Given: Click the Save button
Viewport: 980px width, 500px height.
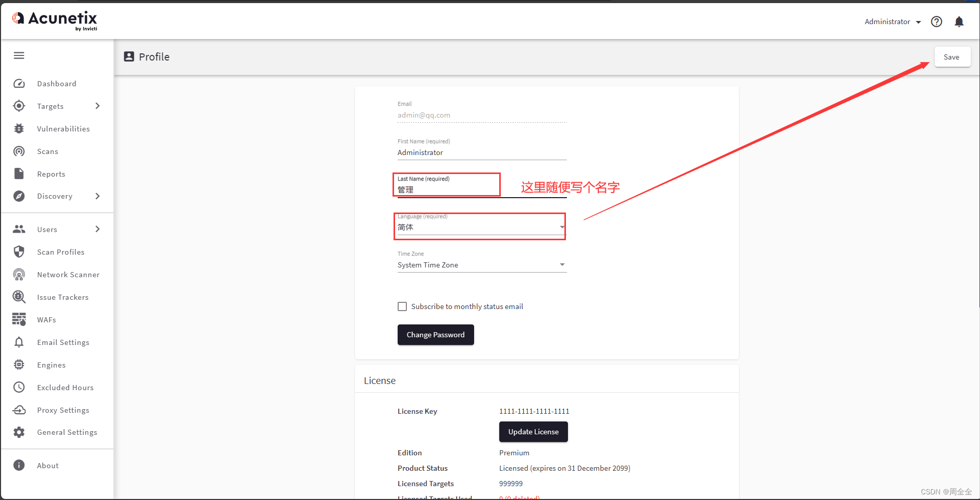Looking at the screenshot, I should (952, 57).
